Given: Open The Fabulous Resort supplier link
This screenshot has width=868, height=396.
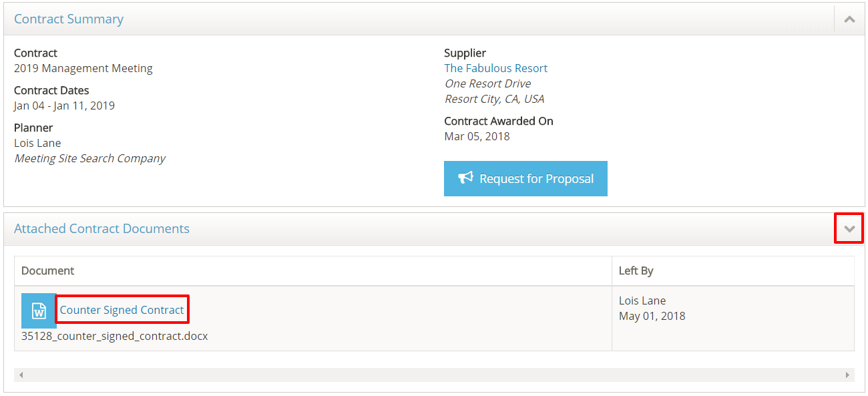Looking at the screenshot, I should (x=495, y=68).
